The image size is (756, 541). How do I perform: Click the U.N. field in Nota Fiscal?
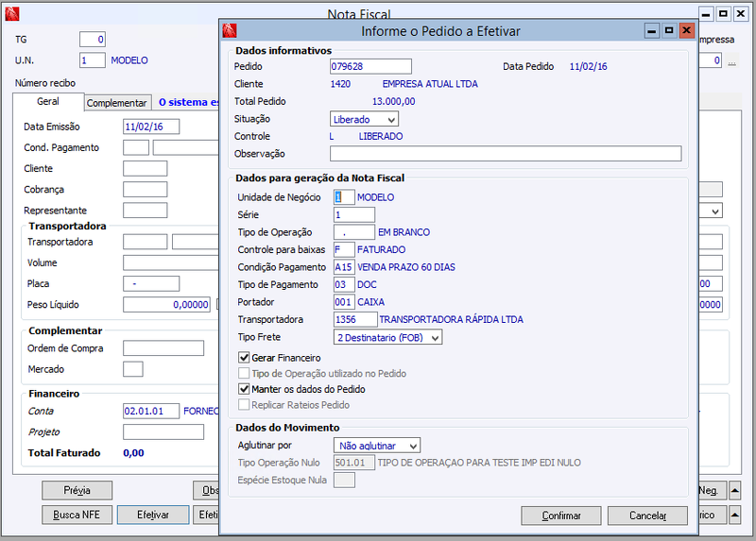tap(93, 60)
